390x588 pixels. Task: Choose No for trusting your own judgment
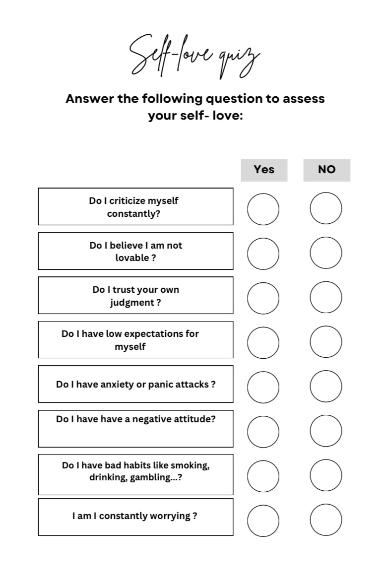(326, 297)
